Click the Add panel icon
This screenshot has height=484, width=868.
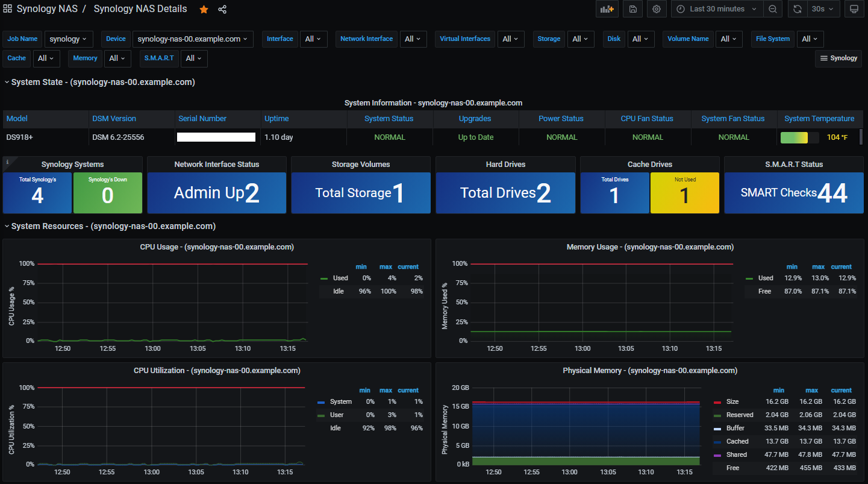(607, 9)
